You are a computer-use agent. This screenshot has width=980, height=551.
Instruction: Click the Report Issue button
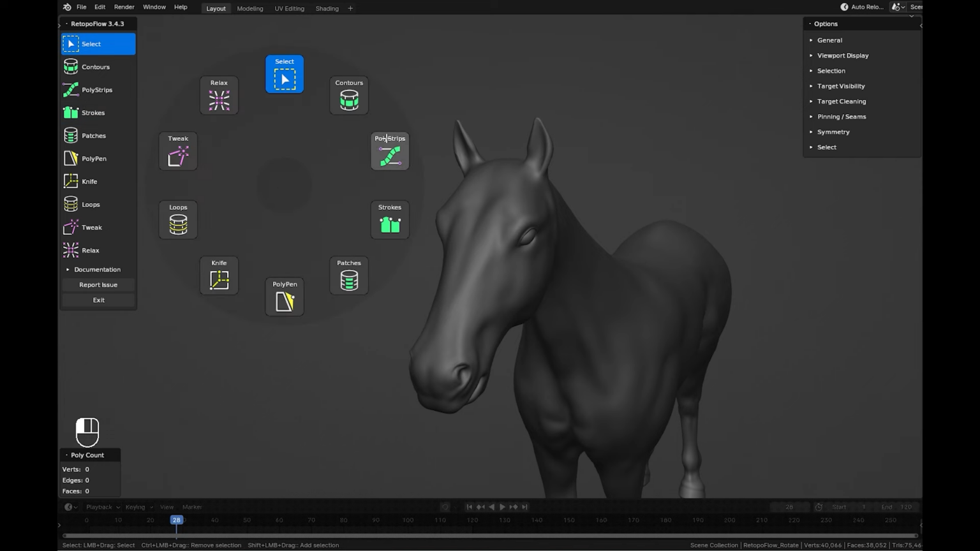(98, 284)
